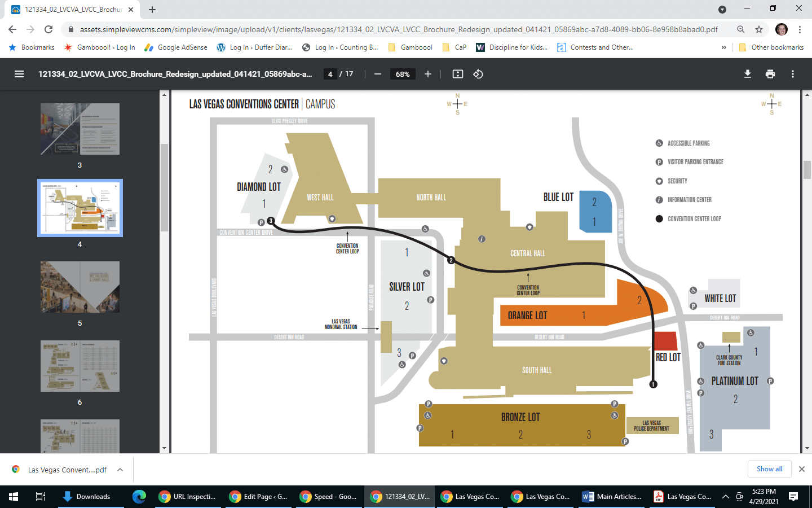Download the PDF file
Viewport: 812px width, 508px height.
[748, 74]
